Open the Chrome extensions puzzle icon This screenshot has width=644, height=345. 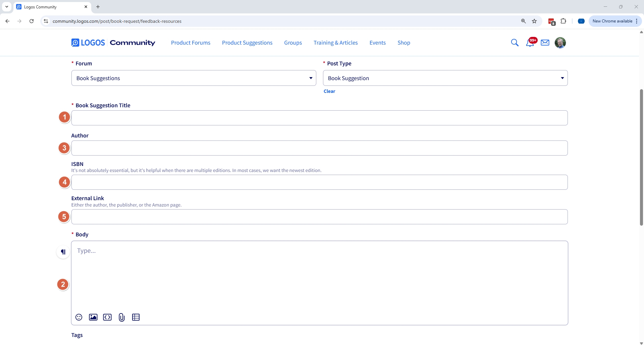point(563,21)
